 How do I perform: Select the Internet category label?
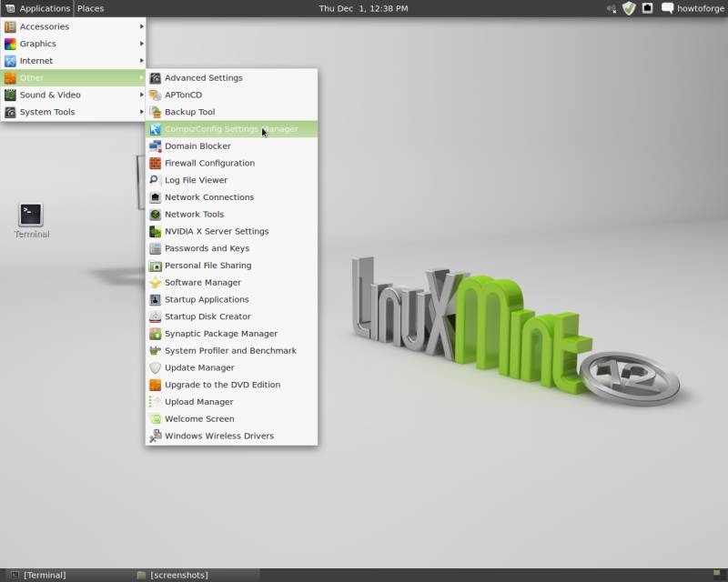click(36, 61)
